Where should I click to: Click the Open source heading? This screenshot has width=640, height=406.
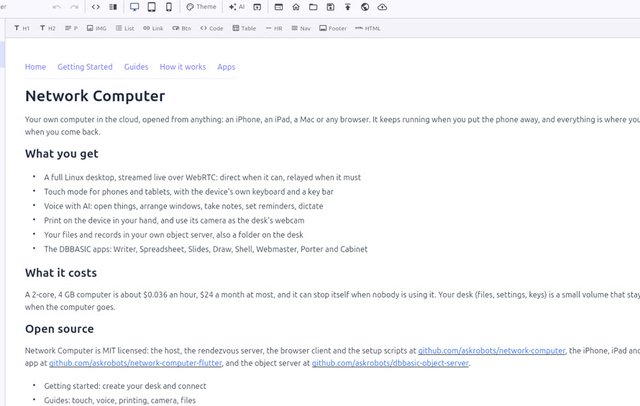pos(59,329)
